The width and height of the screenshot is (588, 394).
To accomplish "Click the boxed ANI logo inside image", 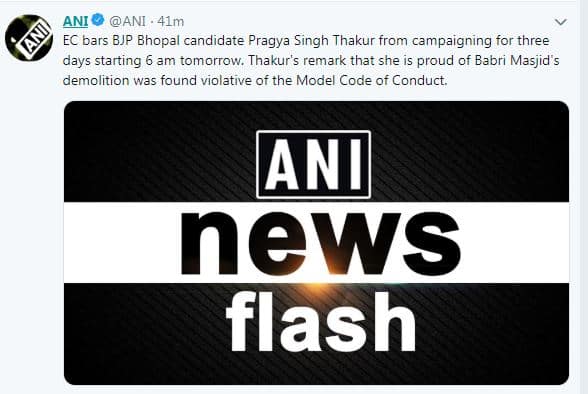I will point(314,164).
